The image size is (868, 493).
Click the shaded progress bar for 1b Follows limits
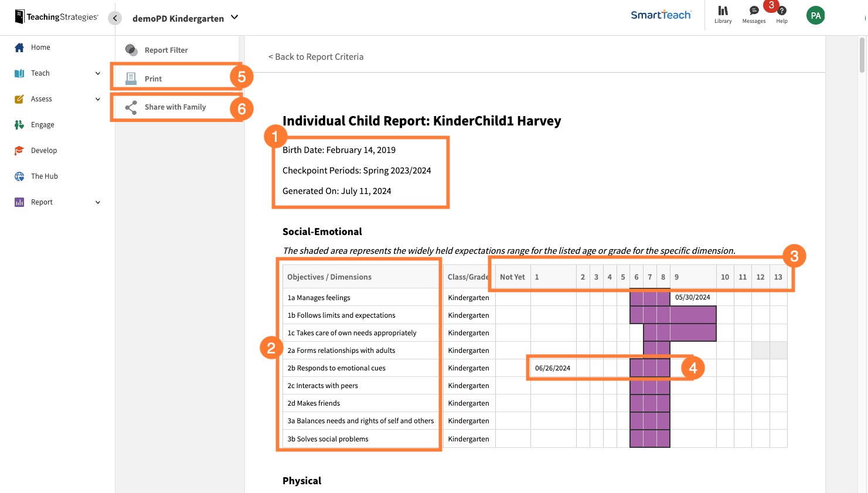pyautogui.click(x=672, y=315)
